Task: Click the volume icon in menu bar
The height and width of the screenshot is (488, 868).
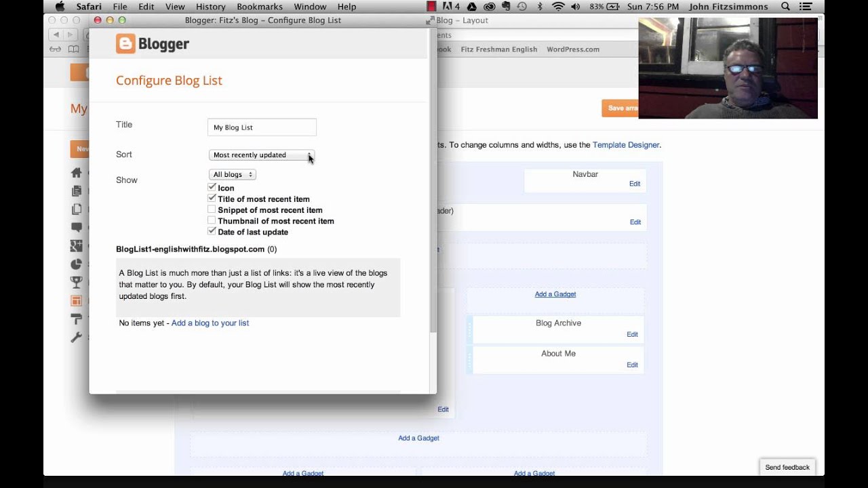Action: 576,7
